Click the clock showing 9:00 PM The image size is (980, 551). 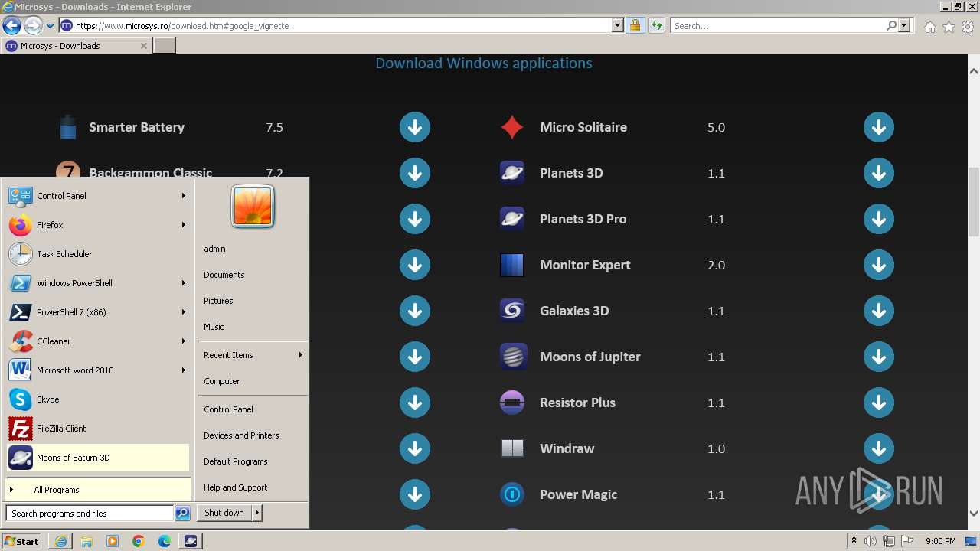(941, 541)
